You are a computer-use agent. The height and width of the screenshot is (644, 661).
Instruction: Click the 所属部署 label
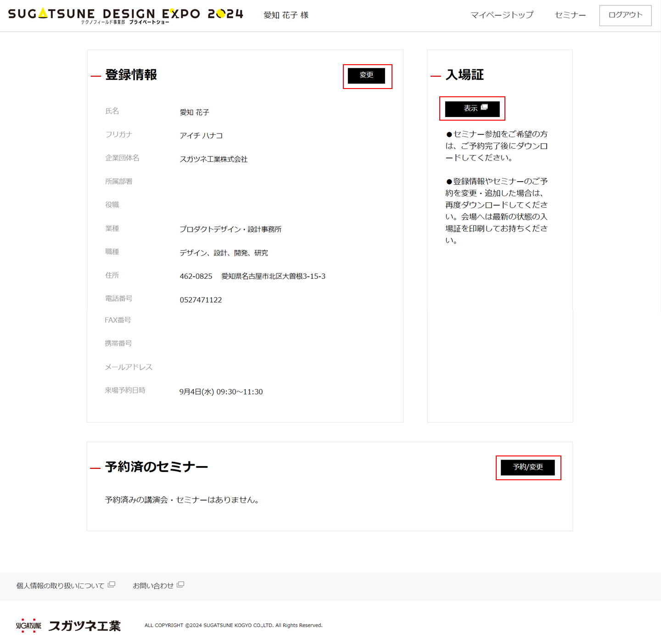(118, 182)
